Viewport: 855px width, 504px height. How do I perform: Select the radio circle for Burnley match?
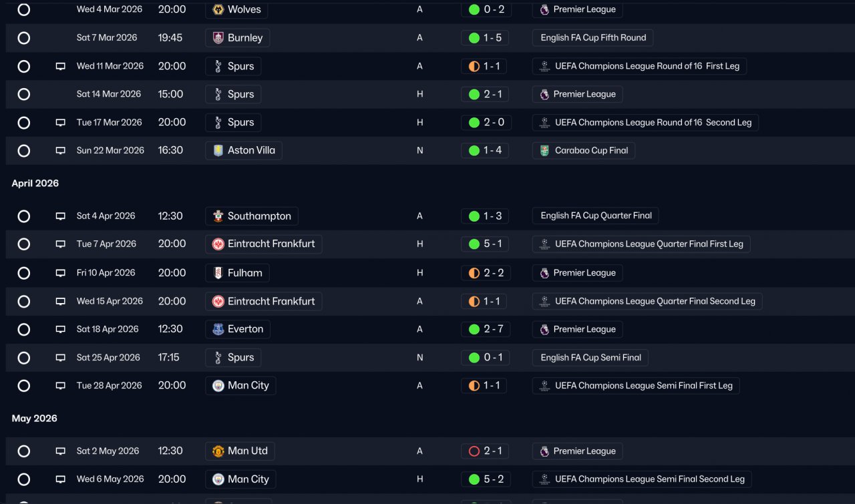[x=24, y=38]
